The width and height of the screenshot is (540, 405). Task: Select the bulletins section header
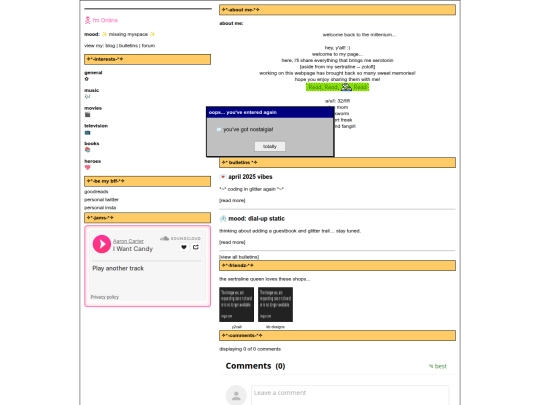338,162
